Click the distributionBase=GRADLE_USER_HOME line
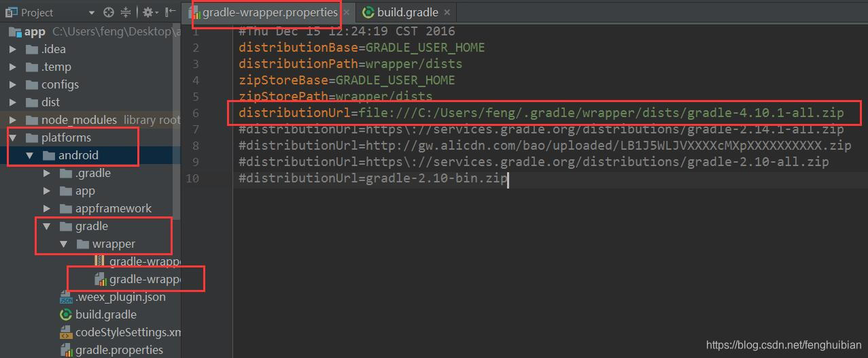868x358 pixels. [x=362, y=47]
